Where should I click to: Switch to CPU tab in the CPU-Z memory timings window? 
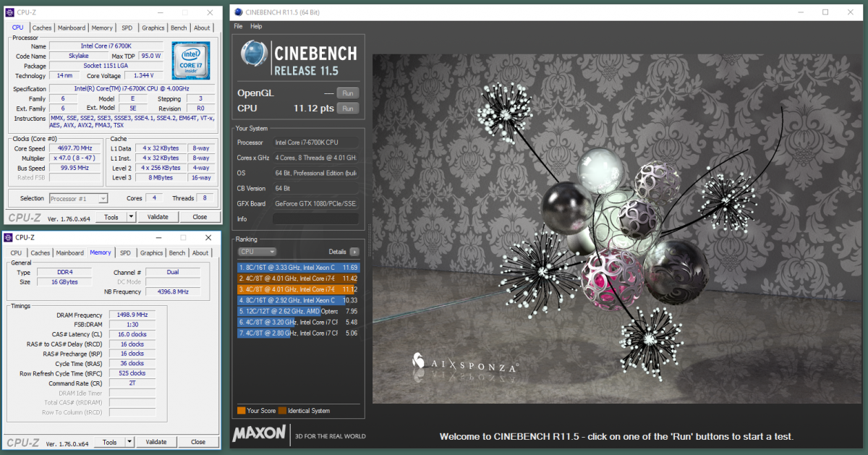16,253
